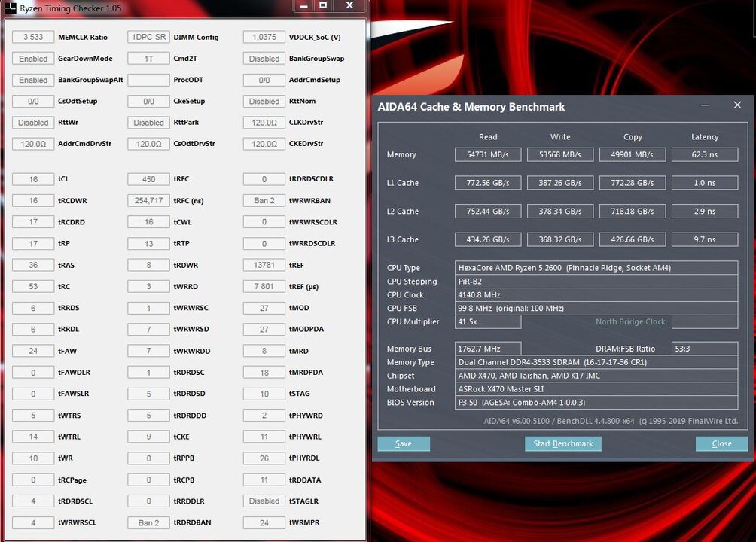Viewport: 756px width, 542px height.
Task: Click the CPU FSB 99.8 MHz field
Action: (596, 308)
